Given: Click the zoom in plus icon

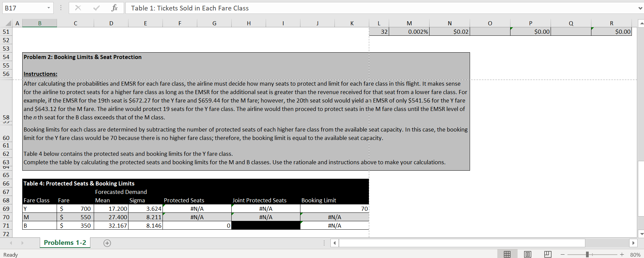Looking at the screenshot, I should click(x=622, y=254).
